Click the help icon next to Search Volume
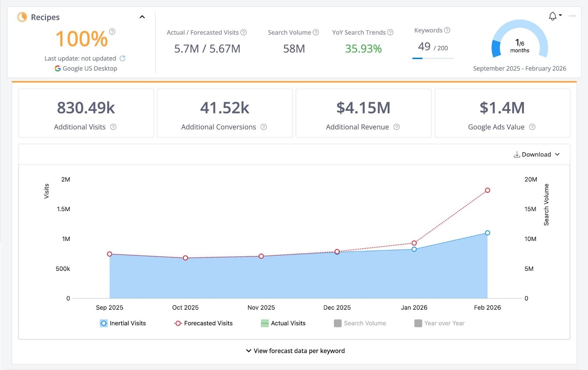Image resolution: width=588 pixels, height=370 pixels. (315, 32)
